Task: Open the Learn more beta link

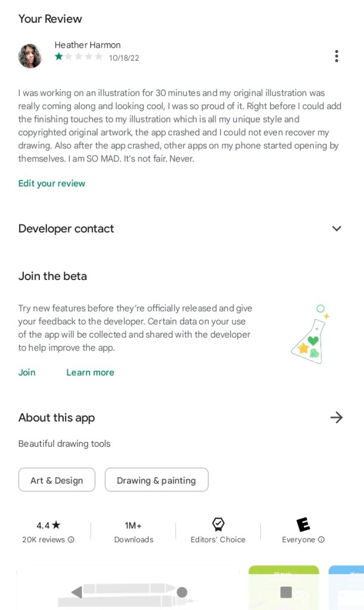Action: tap(90, 372)
